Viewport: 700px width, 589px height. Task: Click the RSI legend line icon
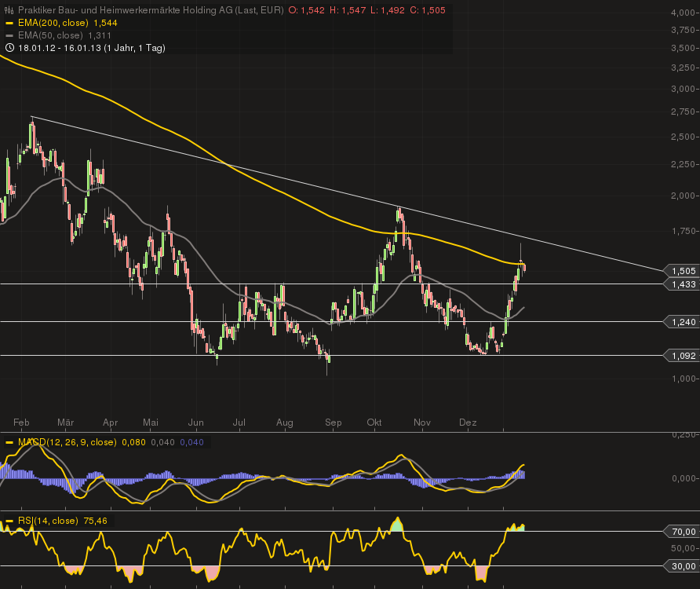(x=9, y=519)
